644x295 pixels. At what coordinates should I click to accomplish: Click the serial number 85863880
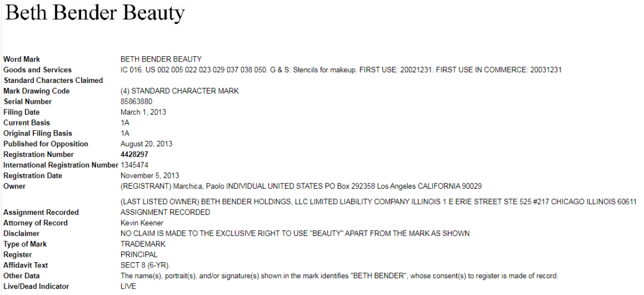tap(136, 102)
